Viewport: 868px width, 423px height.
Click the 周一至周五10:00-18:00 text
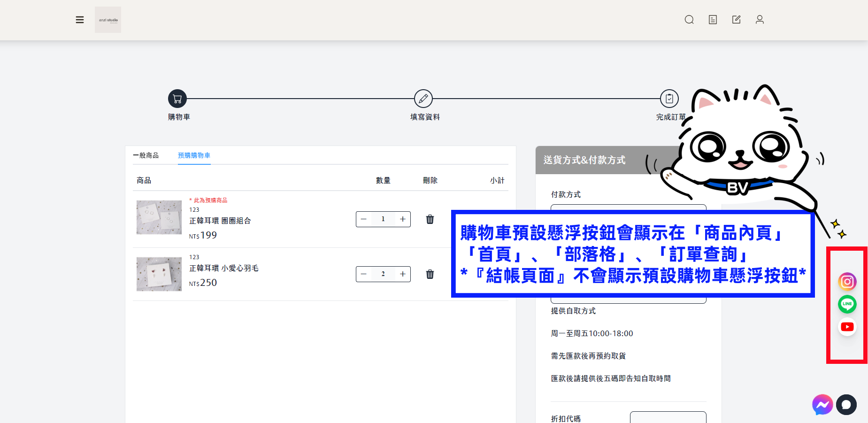pos(592,333)
